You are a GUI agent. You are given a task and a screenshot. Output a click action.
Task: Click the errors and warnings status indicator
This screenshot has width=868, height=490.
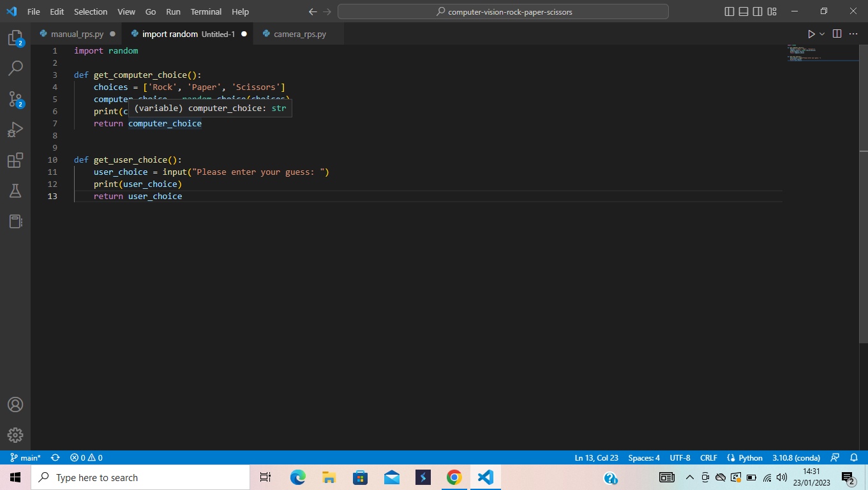pos(86,458)
